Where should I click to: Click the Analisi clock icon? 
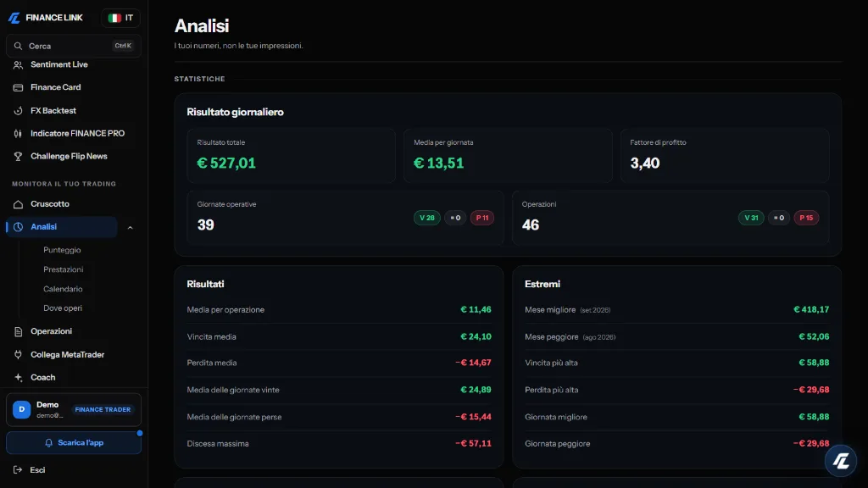(19, 227)
